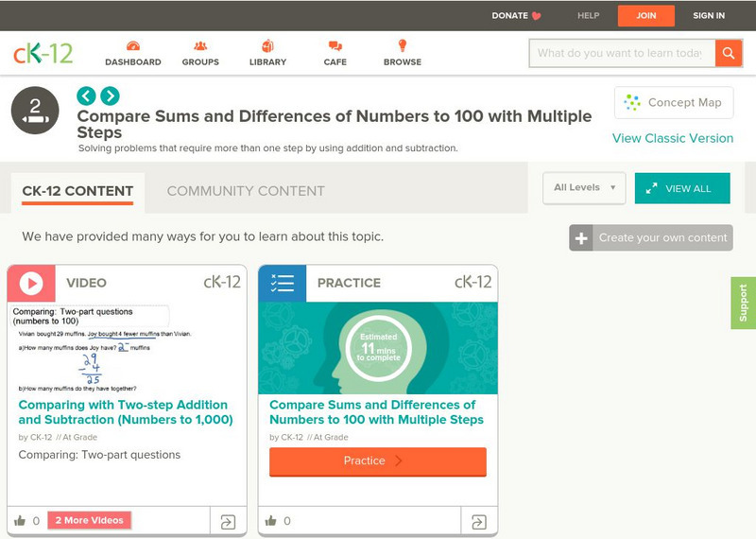Click 'Comparing: Two-part questions' description text
Viewport: 756px width, 539px height.
(99, 455)
